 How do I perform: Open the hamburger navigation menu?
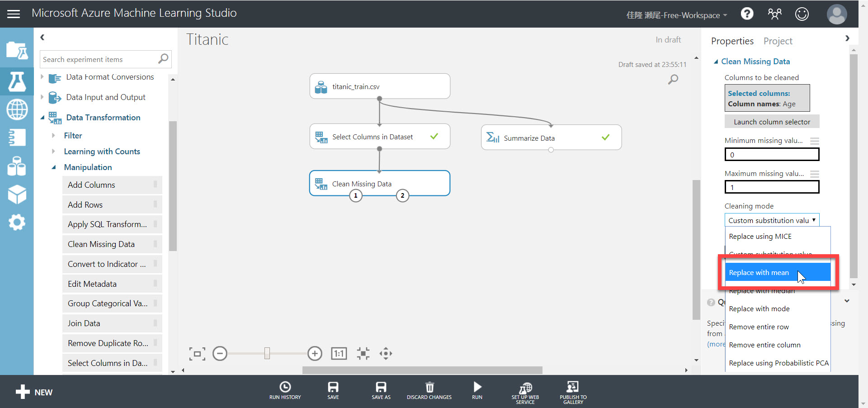(x=14, y=14)
